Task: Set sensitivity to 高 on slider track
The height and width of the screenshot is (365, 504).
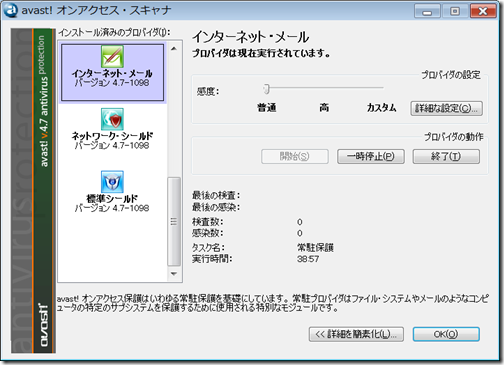Action: pos(324,88)
